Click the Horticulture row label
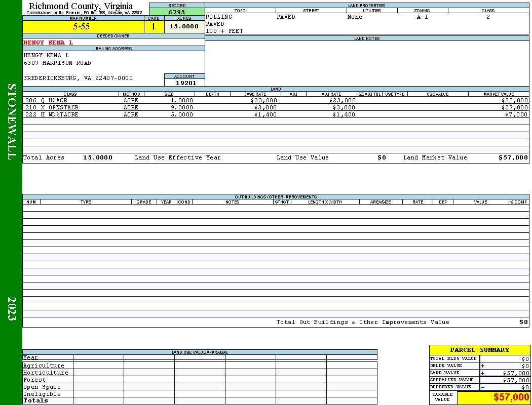 pyautogui.click(x=46, y=373)
